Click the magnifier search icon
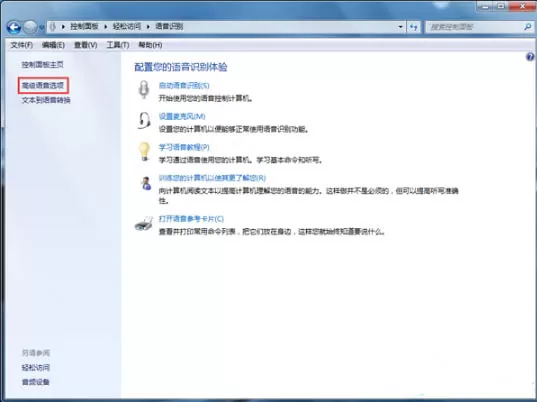The width and height of the screenshot is (537, 402). 528,27
